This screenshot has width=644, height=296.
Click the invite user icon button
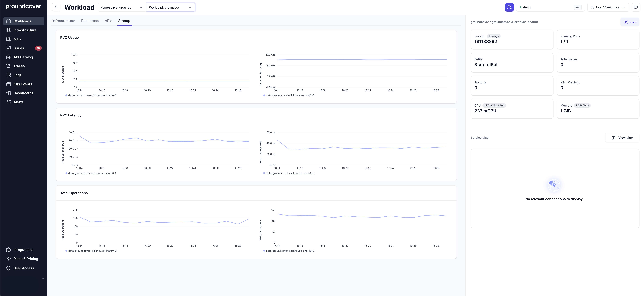(509, 7)
